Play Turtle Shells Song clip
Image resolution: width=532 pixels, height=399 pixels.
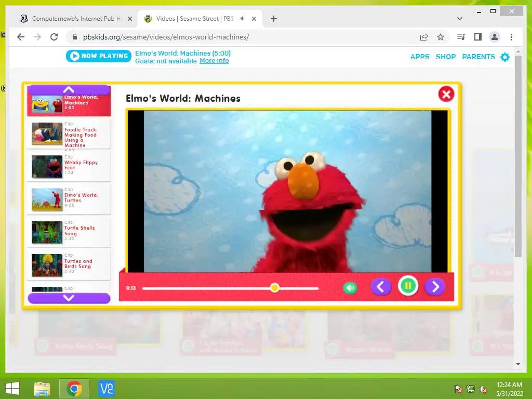[69, 232]
